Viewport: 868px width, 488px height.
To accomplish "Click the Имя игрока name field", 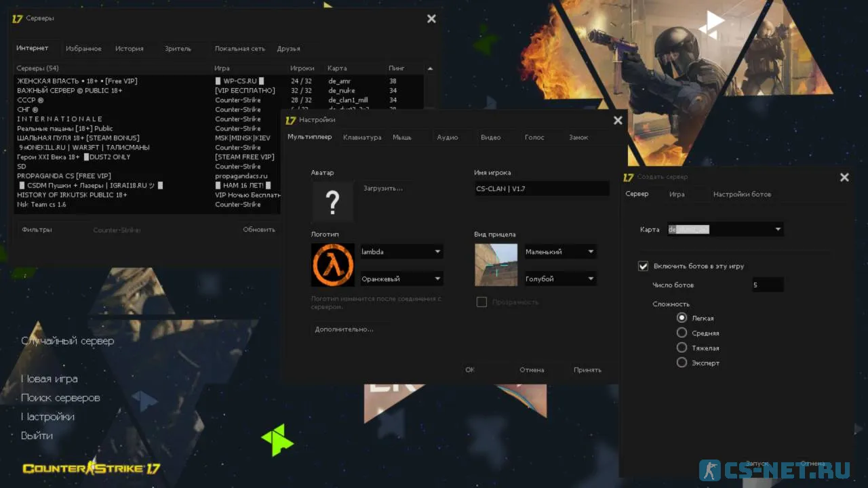I will (542, 189).
